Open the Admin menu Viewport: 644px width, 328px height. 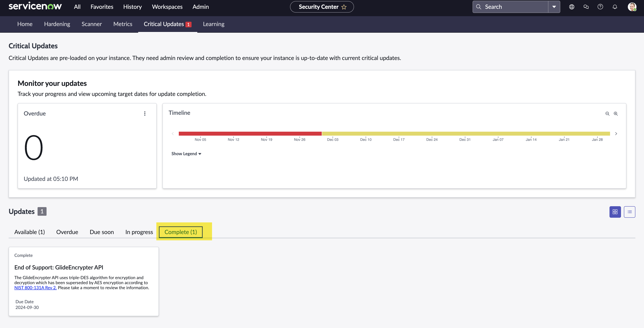coord(201,7)
